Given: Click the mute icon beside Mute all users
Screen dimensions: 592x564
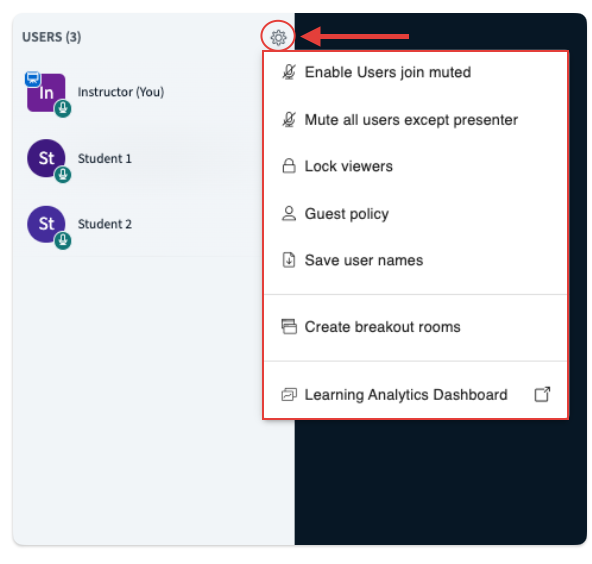Looking at the screenshot, I should [x=289, y=120].
